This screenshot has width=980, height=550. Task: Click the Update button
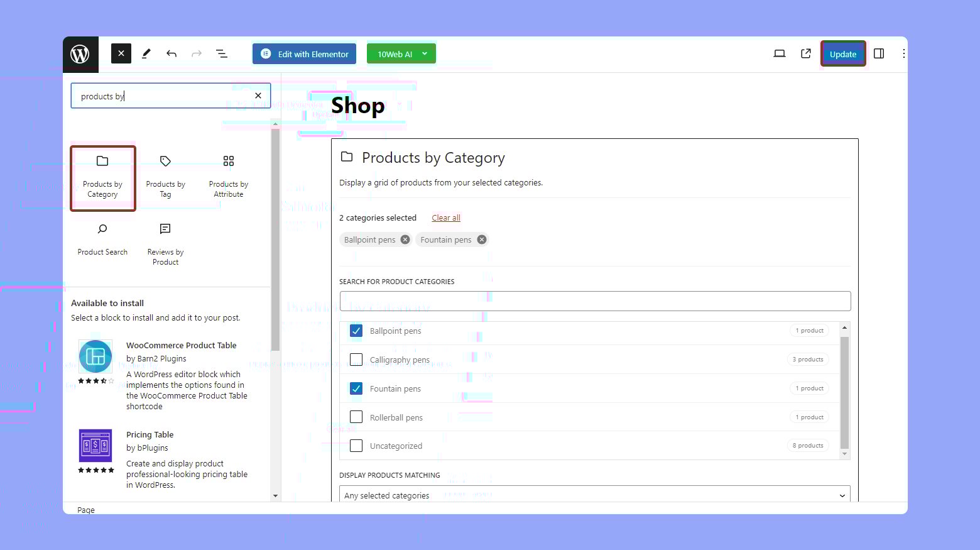[x=842, y=54]
